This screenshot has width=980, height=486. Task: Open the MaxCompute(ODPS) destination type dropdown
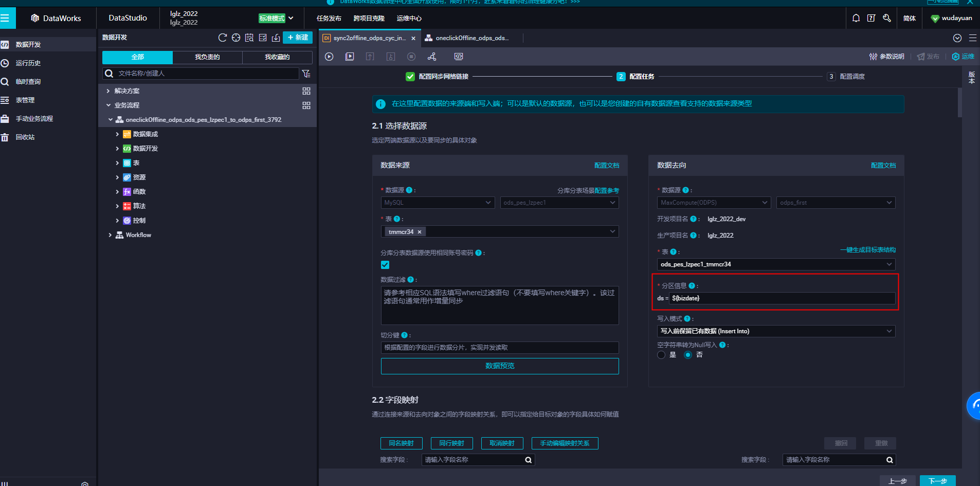(714, 203)
